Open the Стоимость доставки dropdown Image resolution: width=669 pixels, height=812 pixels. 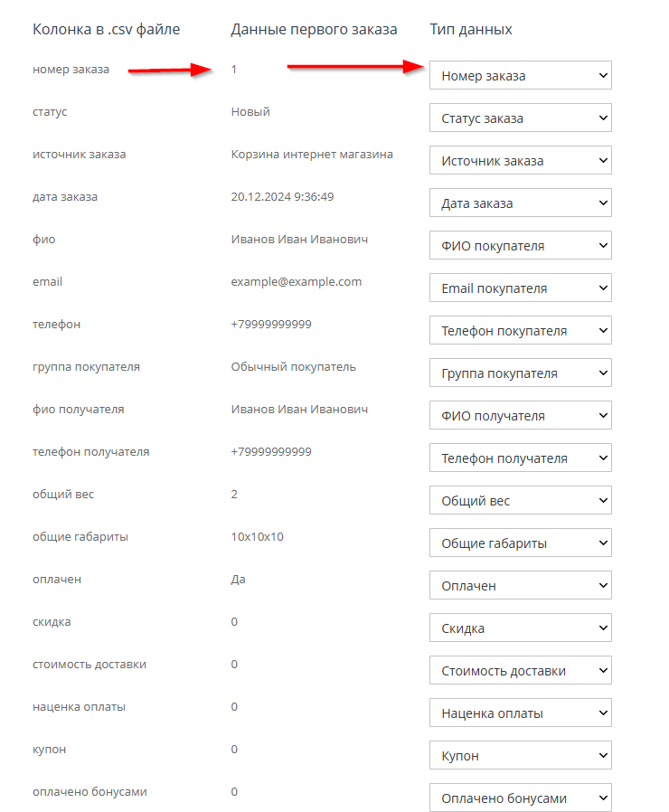(x=520, y=671)
